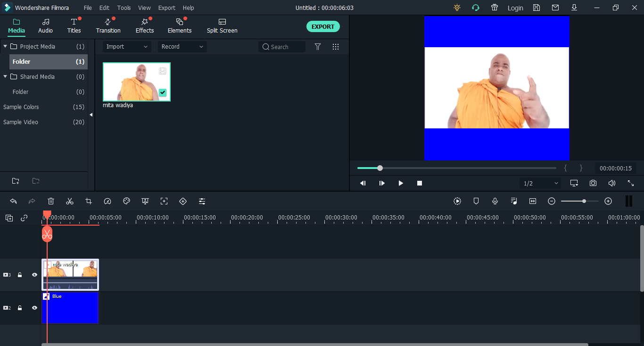Toggle visibility eye of video track 3
Viewport: 644px width, 346px height.
tap(34, 275)
